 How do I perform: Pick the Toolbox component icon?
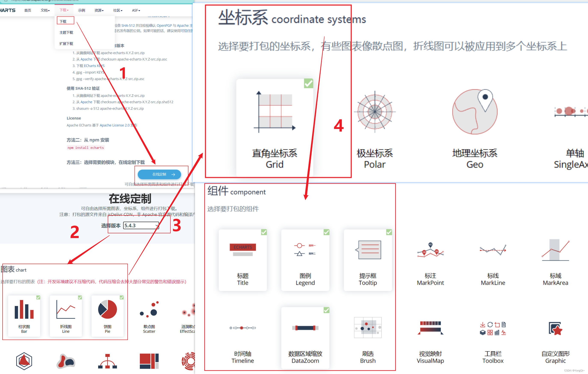tap(493, 328)
